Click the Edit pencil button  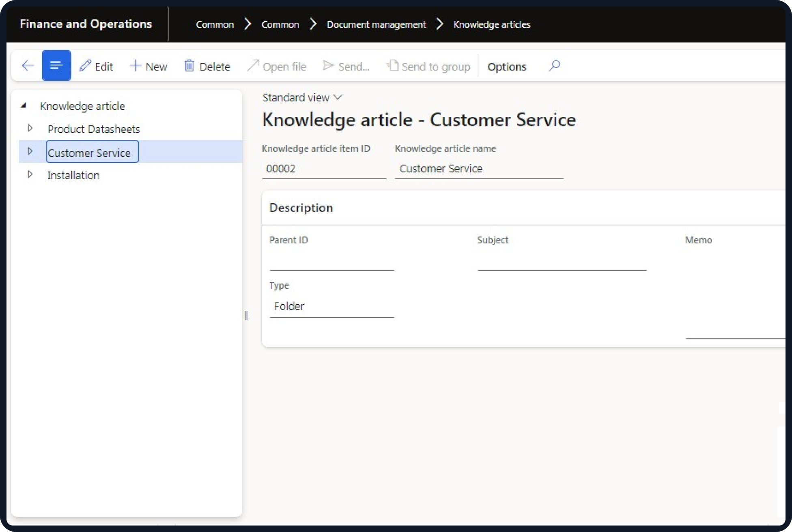coord(96,66)
